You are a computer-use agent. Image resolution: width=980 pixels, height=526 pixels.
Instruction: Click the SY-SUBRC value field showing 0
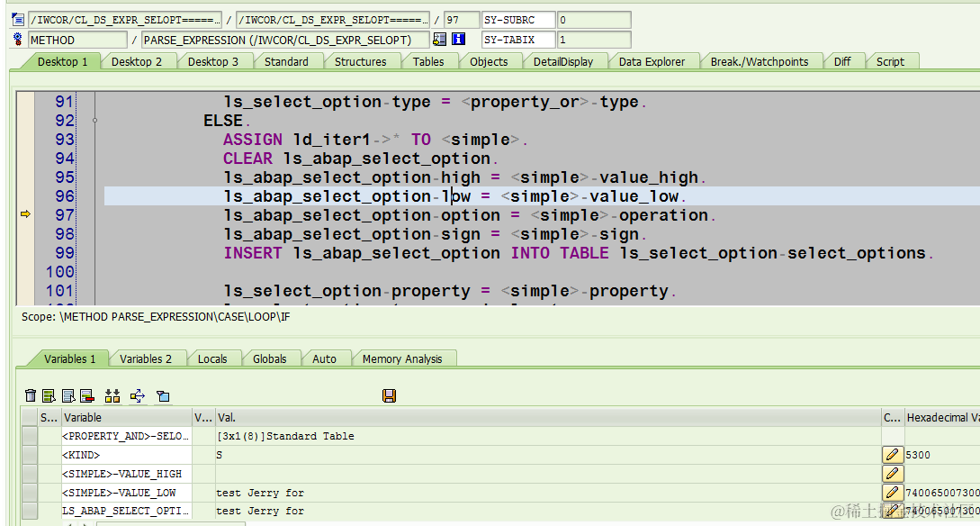pos(594,20)
